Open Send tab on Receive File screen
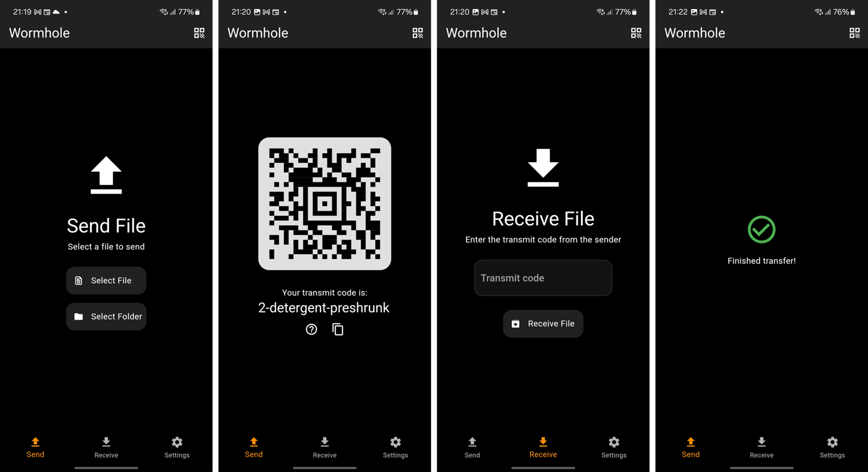868x472 pixels. [472, 448]
